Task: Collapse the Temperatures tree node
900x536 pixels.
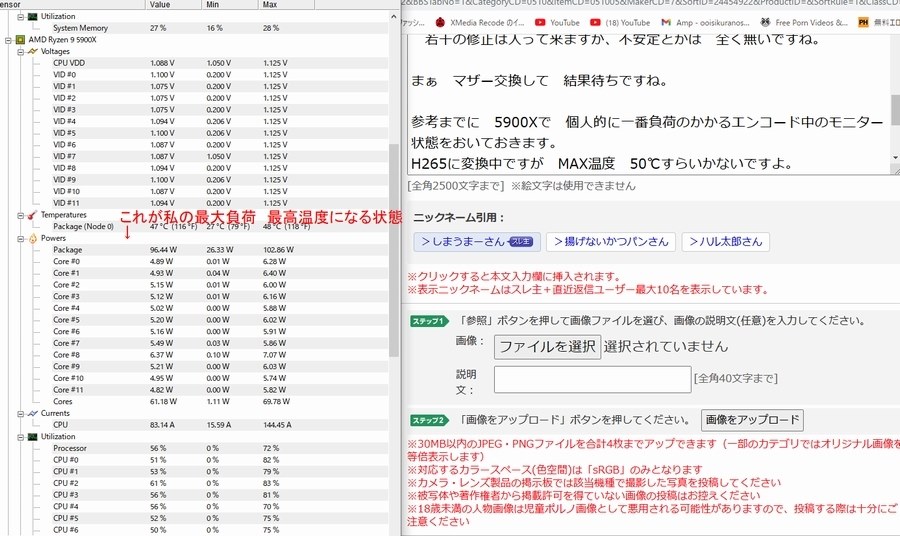Action: point(21,216)
